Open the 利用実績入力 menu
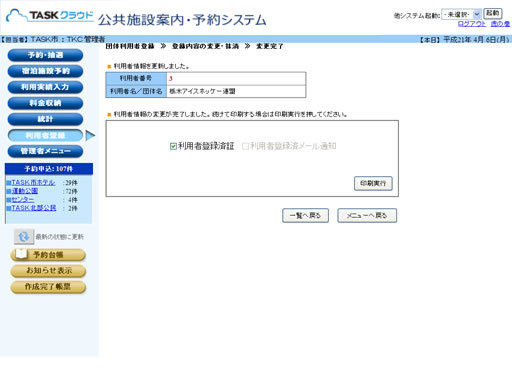Viewport: 512px width, 384px height. [45, 87]
